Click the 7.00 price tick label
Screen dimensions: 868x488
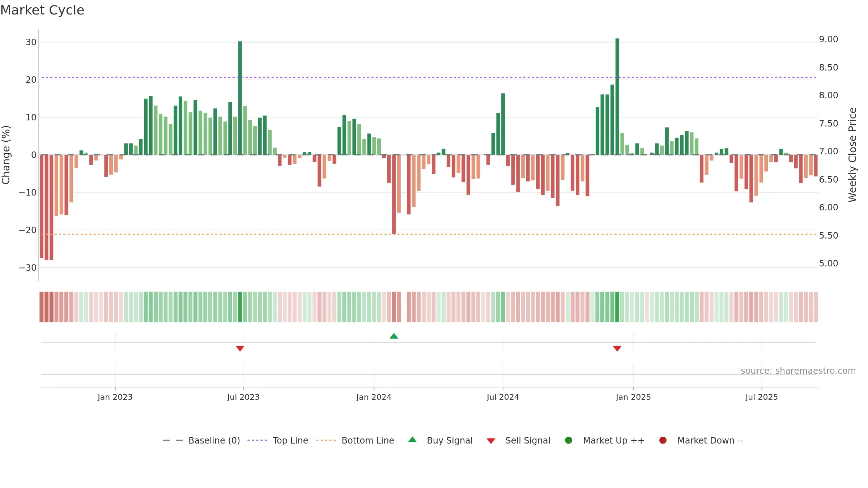(829, 151)
